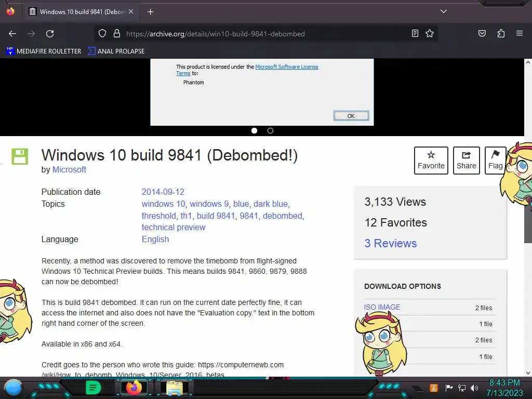Click the '2 files' text beside ISO IMAGE
Image resolution: width=532 pixels, height=399 pixels.
484,308
